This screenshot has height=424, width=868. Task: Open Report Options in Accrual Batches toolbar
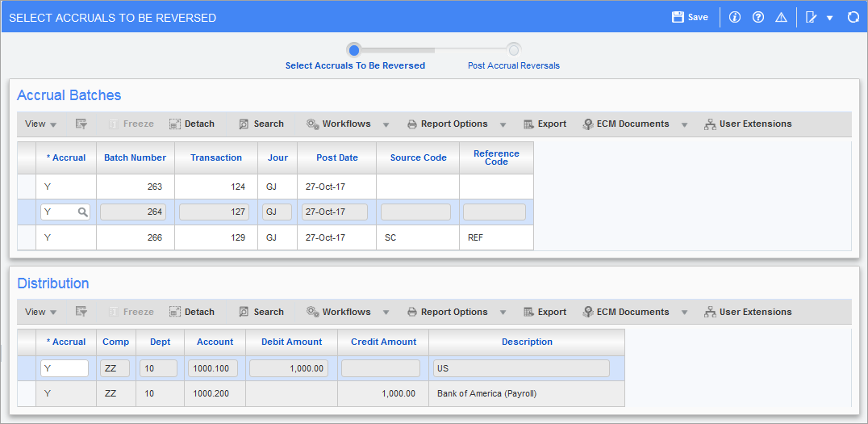pyautogui.click(x=447, y=124)
